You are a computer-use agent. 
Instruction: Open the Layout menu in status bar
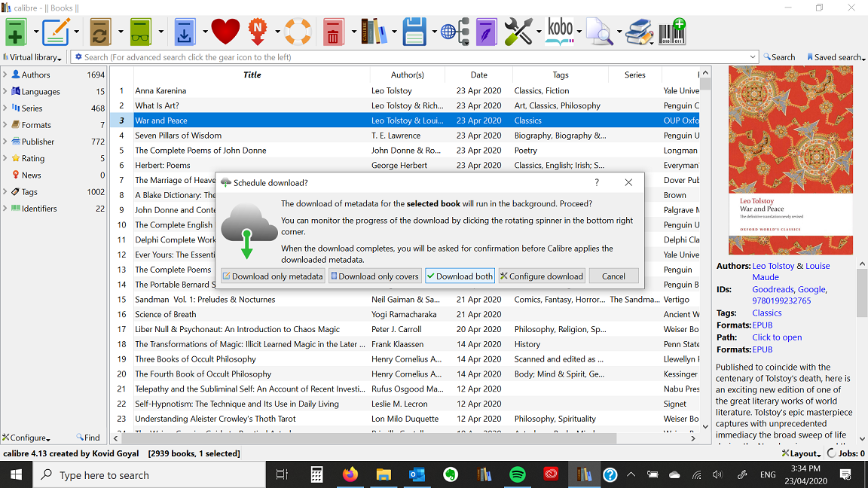point(801,453)
